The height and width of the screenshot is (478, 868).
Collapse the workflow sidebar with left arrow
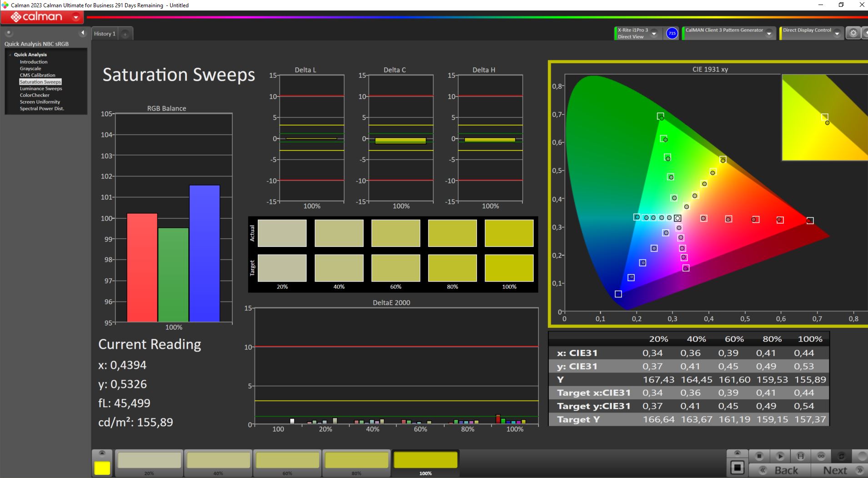click(82, 33)
